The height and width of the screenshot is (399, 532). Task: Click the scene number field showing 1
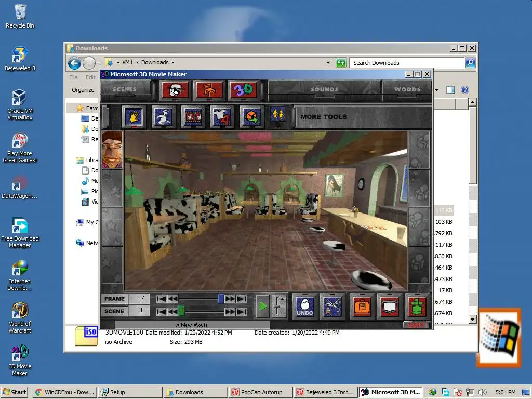click(x=139, y=311)
